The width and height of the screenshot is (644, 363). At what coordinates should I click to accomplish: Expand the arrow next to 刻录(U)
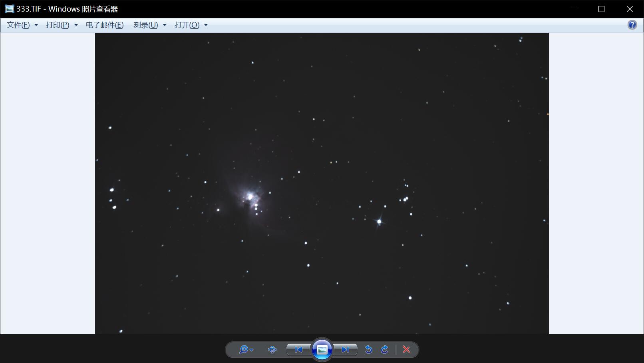pyautogui.click(x=165, y=25)
